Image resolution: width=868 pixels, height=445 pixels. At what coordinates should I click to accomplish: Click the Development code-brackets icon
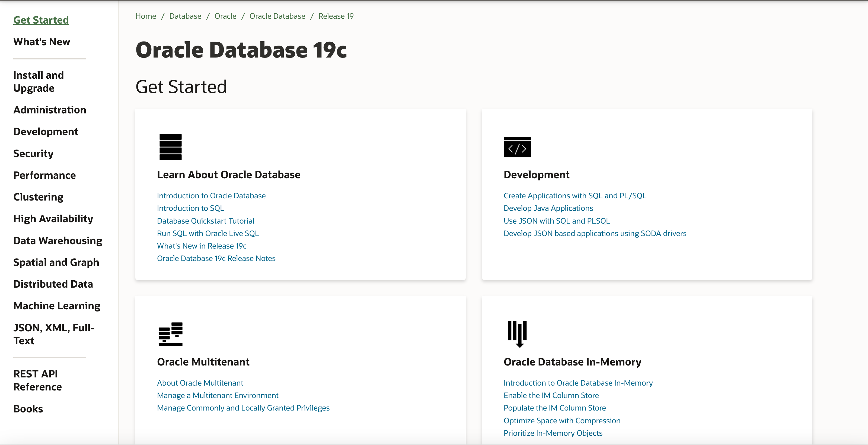click(x=517, y=147)
